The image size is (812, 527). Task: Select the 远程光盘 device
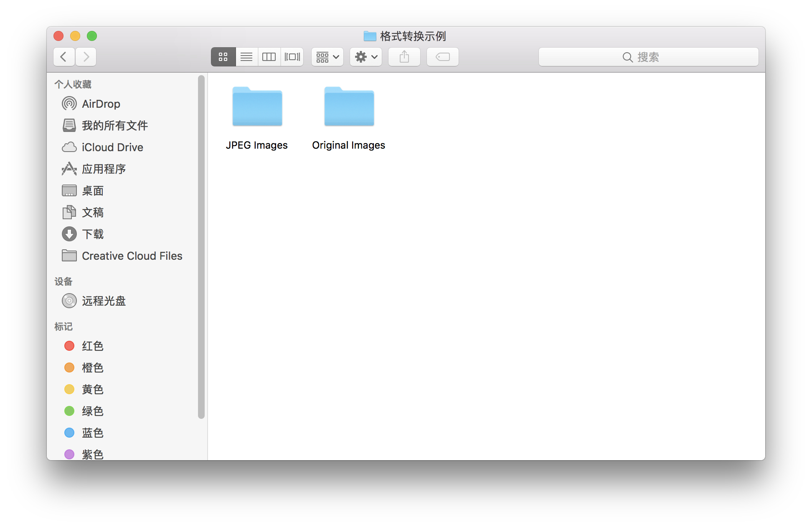(103, 301)
